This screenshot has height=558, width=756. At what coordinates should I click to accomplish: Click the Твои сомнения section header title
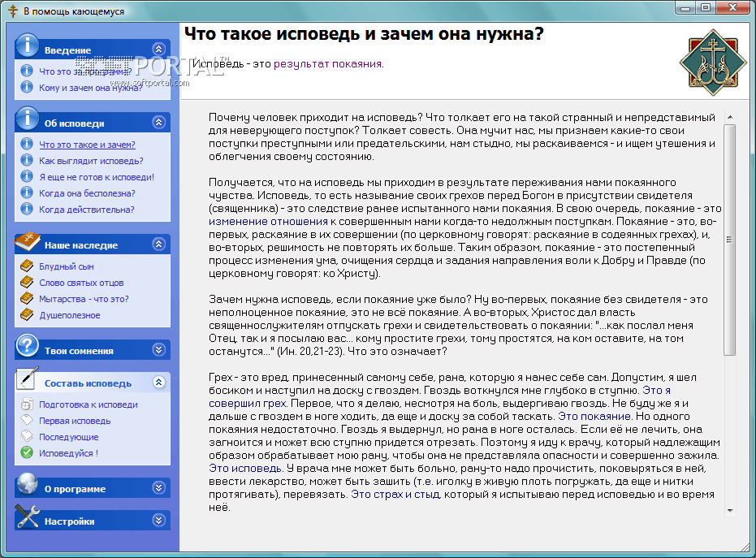(x=79, y=351)
